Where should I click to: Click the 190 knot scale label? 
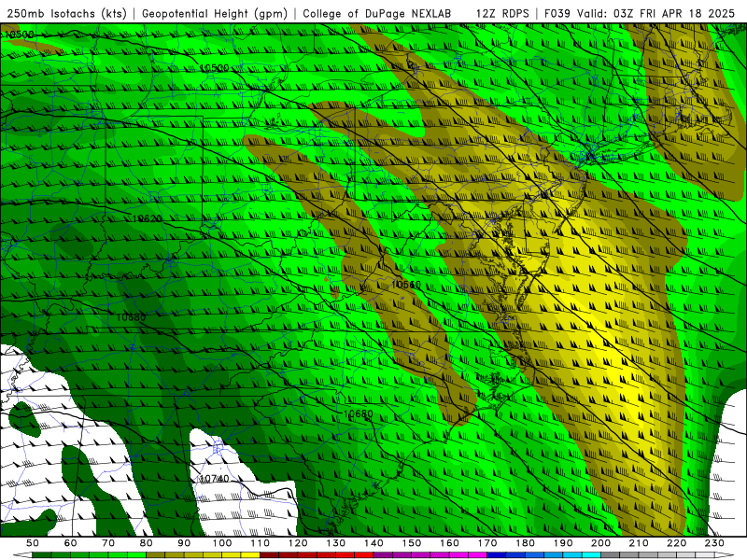pyautogui.click(x=563, y=543)
